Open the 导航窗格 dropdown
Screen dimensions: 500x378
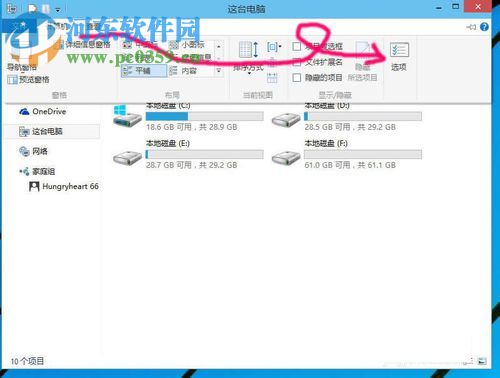(x=22, y=68)
